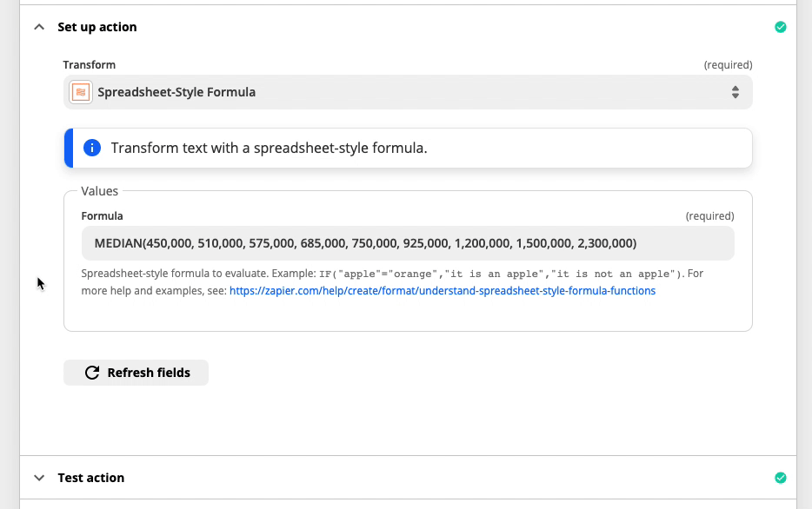Click the Formatter icon beside Spreadsheet-Style Formula

click(81, 92)
